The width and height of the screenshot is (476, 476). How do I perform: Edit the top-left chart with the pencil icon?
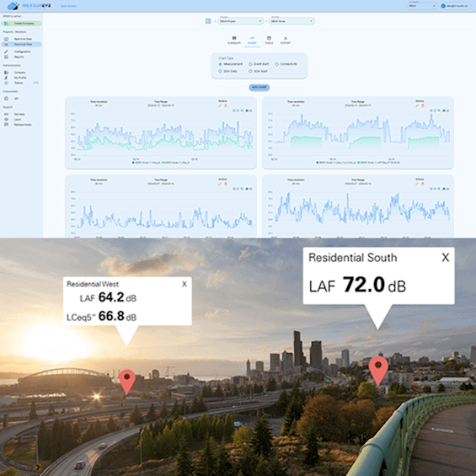tap(220, 105)
